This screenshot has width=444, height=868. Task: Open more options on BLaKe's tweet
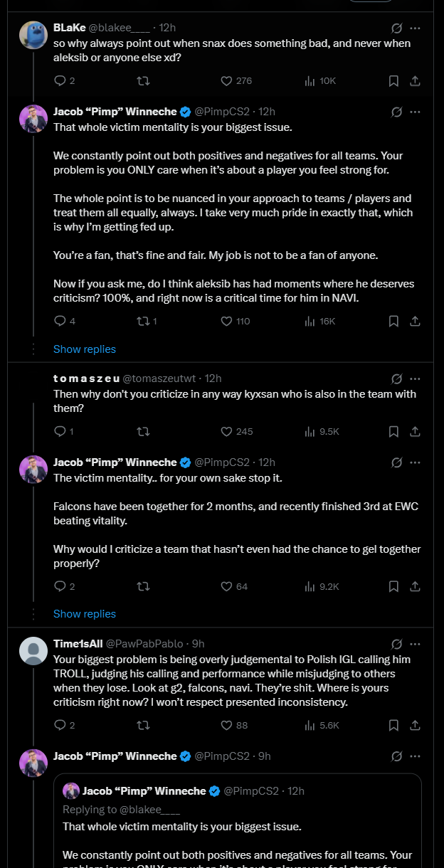click(416, 28)
